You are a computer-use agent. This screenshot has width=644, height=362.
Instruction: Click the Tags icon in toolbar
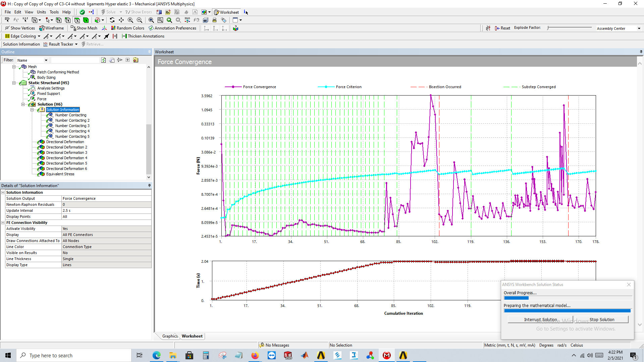point(224,20)
